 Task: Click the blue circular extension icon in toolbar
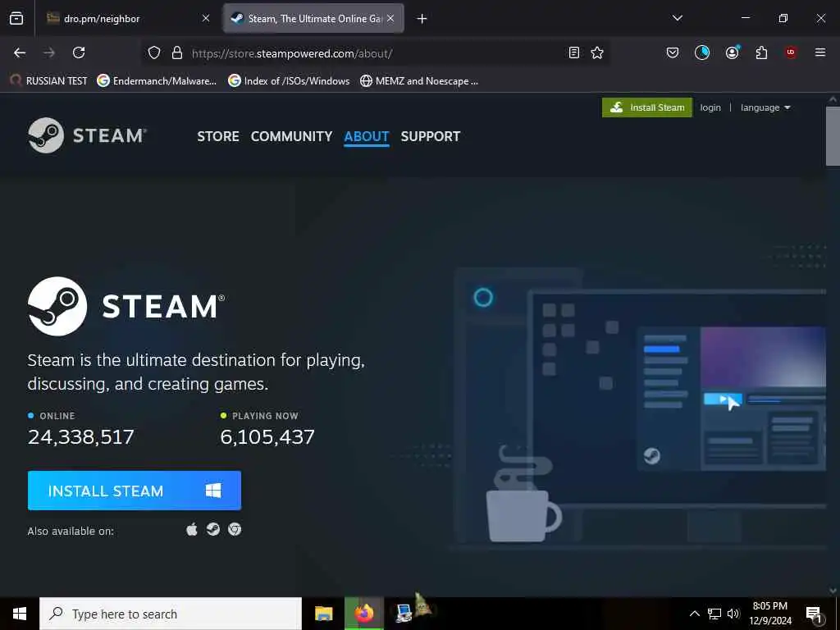coord(702,52)
